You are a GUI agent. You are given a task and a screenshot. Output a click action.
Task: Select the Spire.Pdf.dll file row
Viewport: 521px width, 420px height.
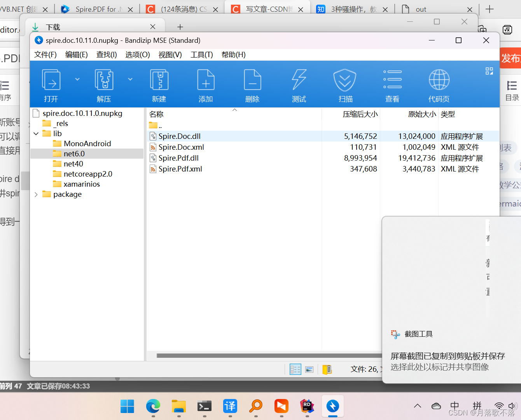click(323, 158)
